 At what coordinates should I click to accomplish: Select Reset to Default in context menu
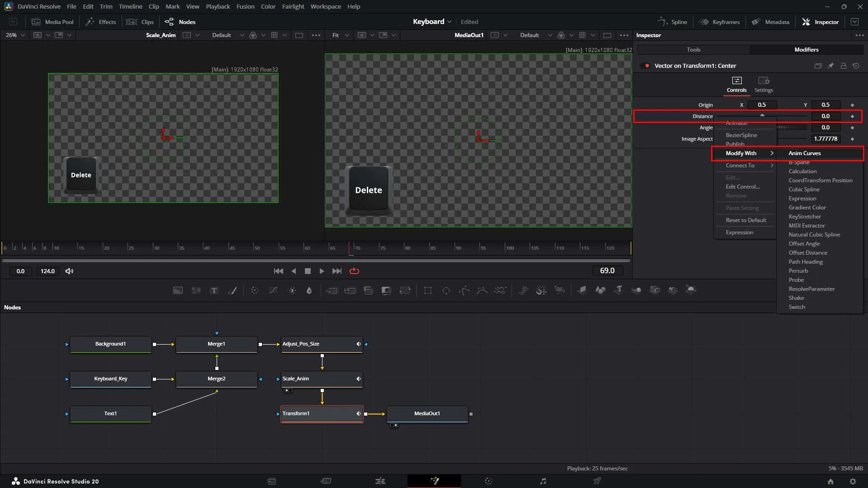click(745, 220)
